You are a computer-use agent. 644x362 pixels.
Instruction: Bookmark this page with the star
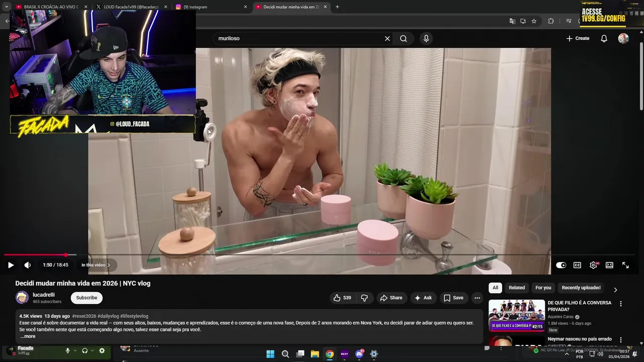pos(534,21)
